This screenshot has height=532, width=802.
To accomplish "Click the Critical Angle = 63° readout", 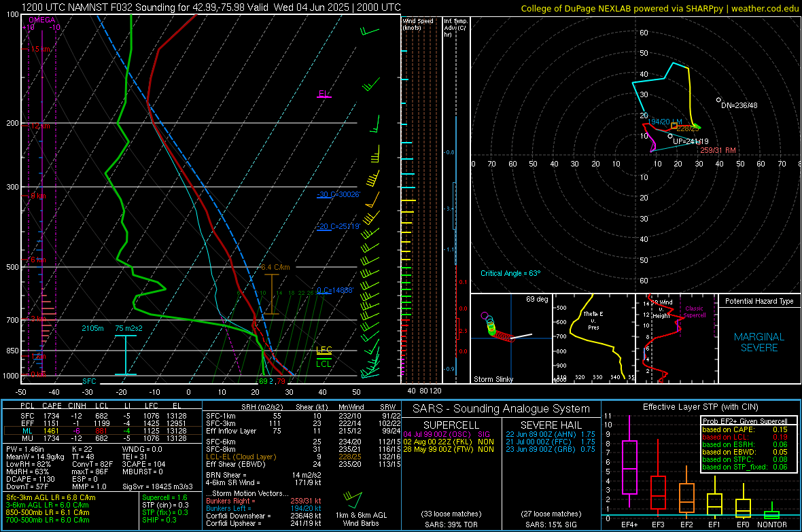I will 510,273.
